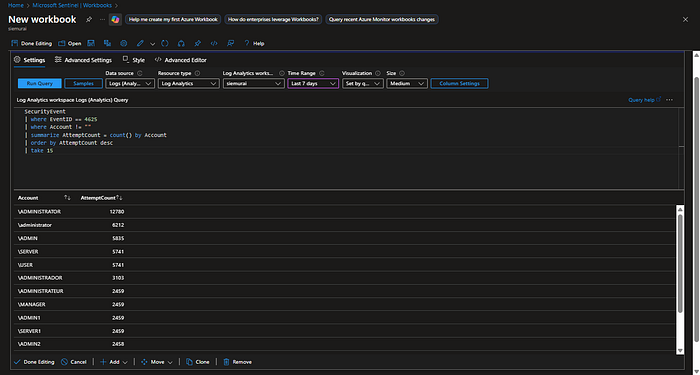Viewport: 700px width, 375px height.
Task: Click the pencil edit icon in toolbar
Action: point(140,43)
